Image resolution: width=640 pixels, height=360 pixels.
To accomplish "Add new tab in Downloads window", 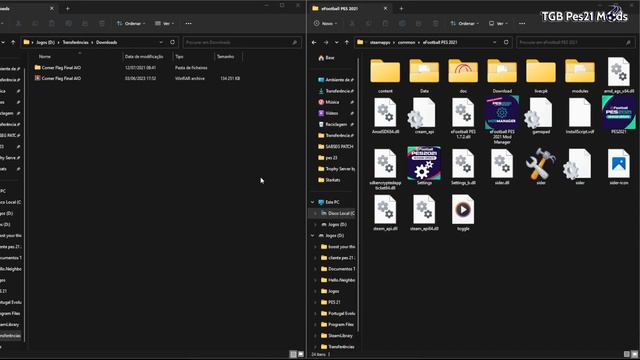I will (x=68, y=8).
